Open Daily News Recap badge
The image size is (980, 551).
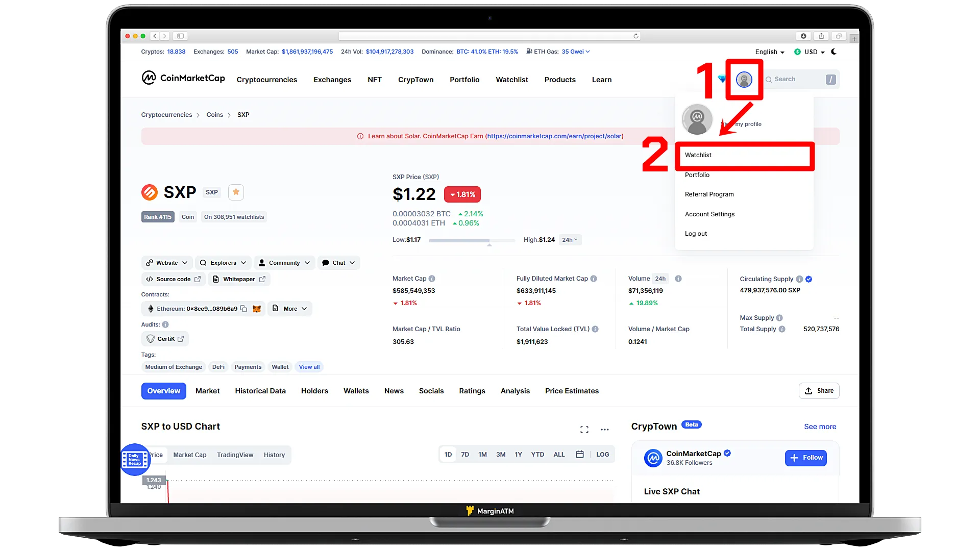tap(135, 460)
